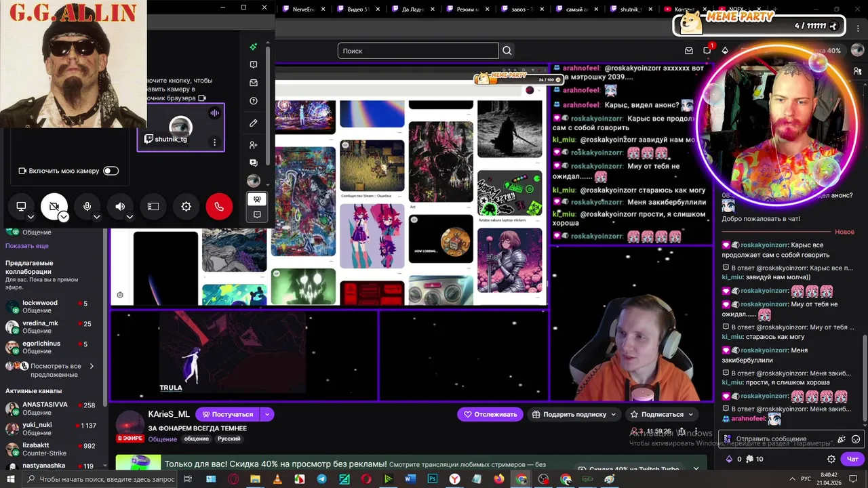The image size is (868, 488).
Task: Open lockwwood in suggested collaborations
Action: coord(52,307)
